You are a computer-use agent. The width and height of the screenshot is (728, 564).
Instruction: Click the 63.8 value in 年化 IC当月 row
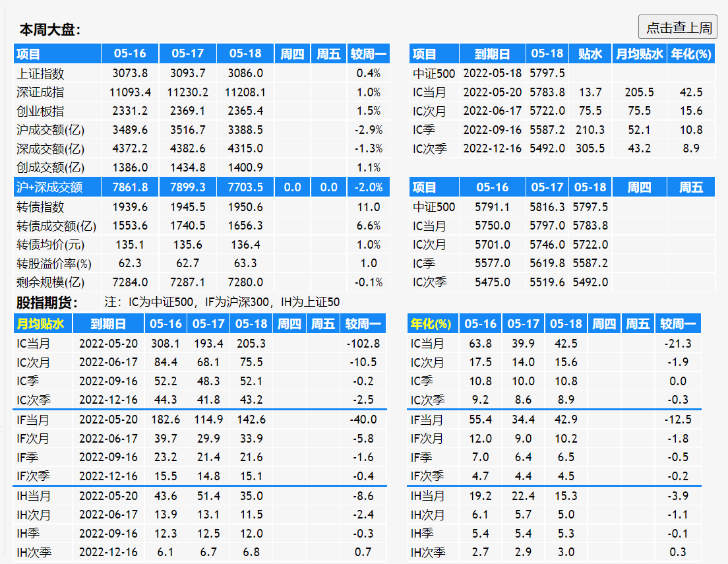coord(480,343)
